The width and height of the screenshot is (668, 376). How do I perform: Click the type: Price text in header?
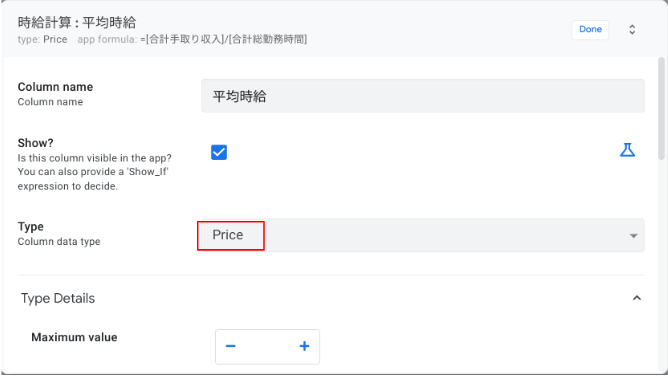[42, 40]
